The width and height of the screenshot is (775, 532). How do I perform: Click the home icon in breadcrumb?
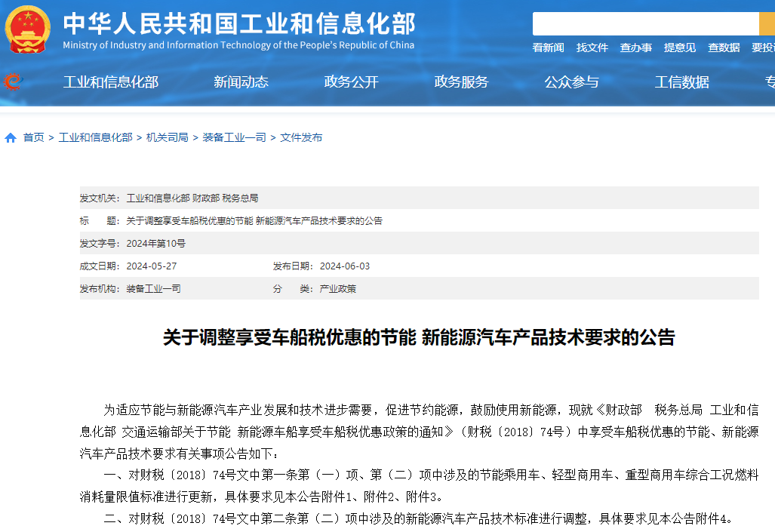[x=11, y=137]
